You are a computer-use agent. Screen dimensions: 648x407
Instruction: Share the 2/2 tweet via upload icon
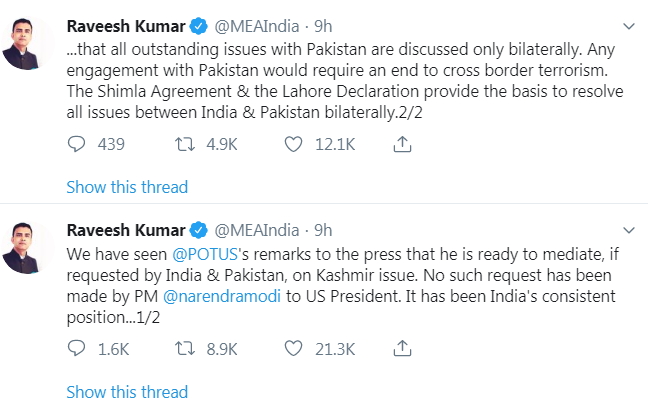point(402,144)
